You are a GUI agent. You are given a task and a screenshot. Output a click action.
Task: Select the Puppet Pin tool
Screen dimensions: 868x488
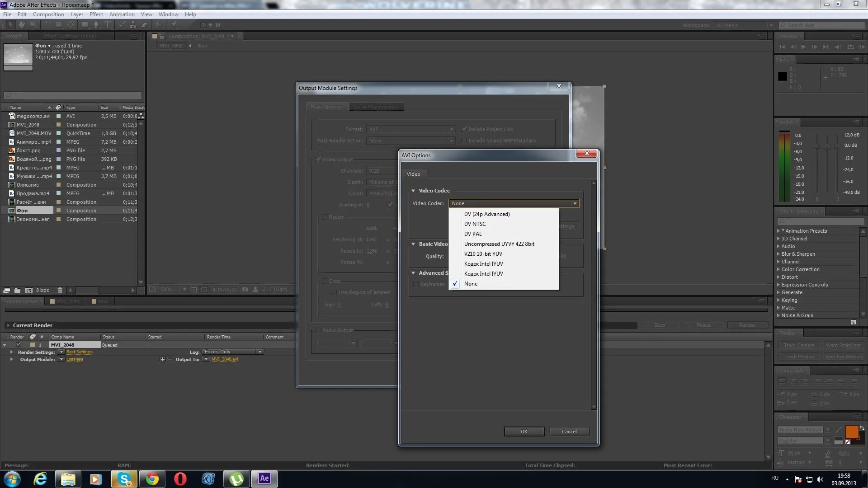(x=174, y=24)
